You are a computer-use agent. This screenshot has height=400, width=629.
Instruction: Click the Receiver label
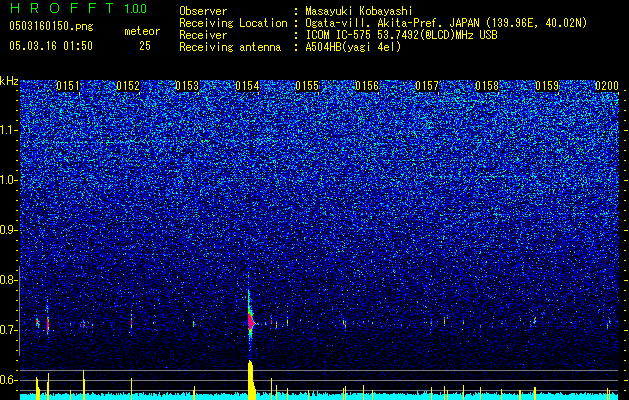pyautogui.click(x=203, y=35)
